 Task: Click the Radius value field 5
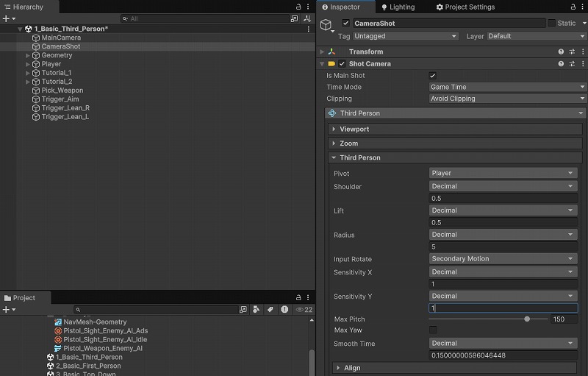point(503,246)
